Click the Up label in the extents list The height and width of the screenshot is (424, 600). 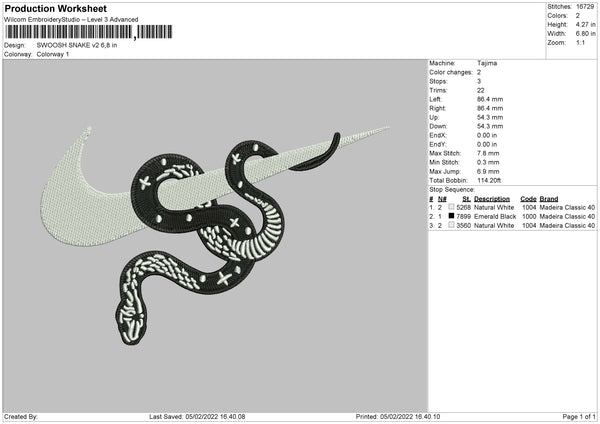434,117
